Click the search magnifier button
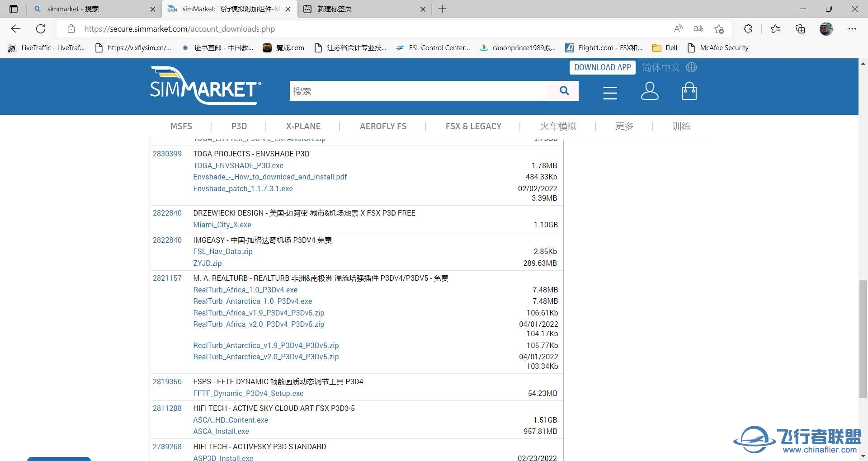The height and width of the screenshot is (461, 868). coord(564,91)
